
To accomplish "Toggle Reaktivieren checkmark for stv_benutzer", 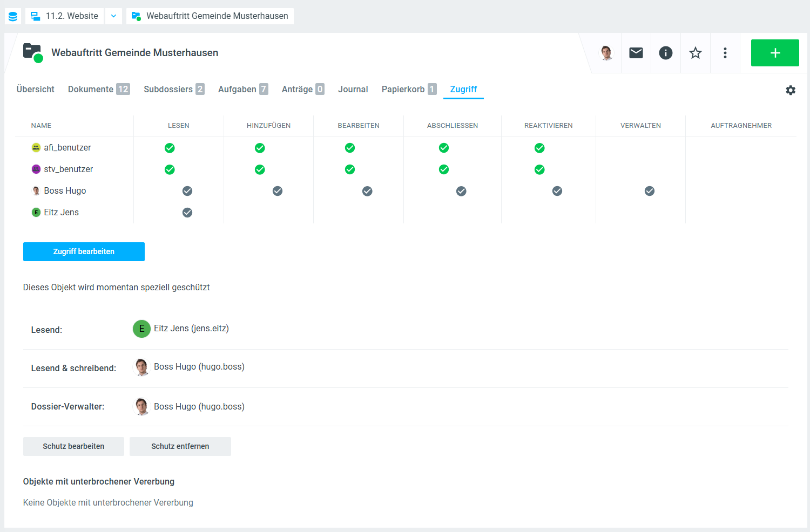I will tap(539, 169).
